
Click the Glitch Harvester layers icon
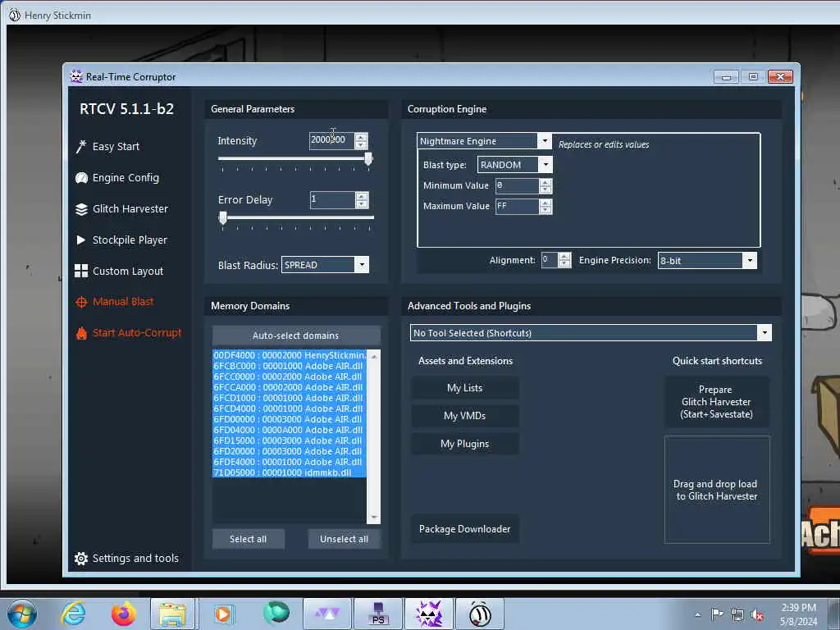81,209
